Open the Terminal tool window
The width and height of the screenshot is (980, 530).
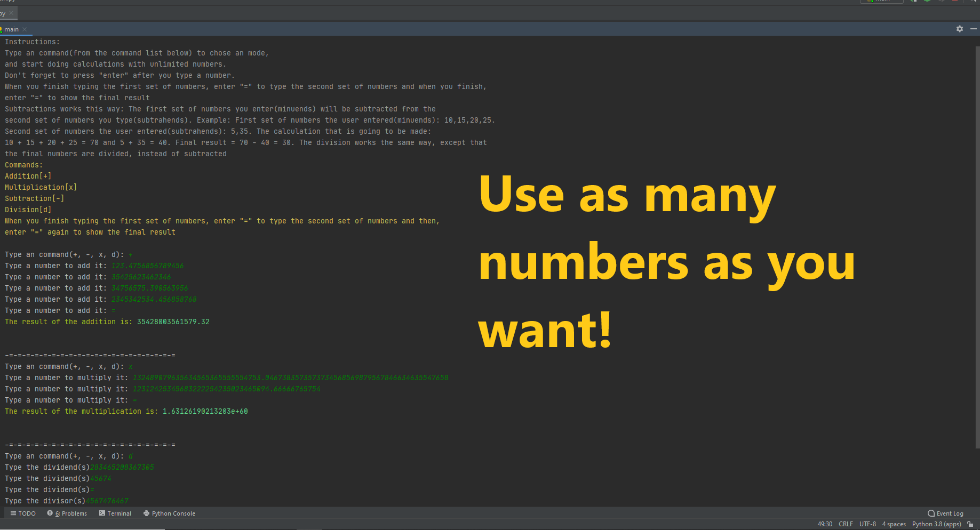[115, 513]
